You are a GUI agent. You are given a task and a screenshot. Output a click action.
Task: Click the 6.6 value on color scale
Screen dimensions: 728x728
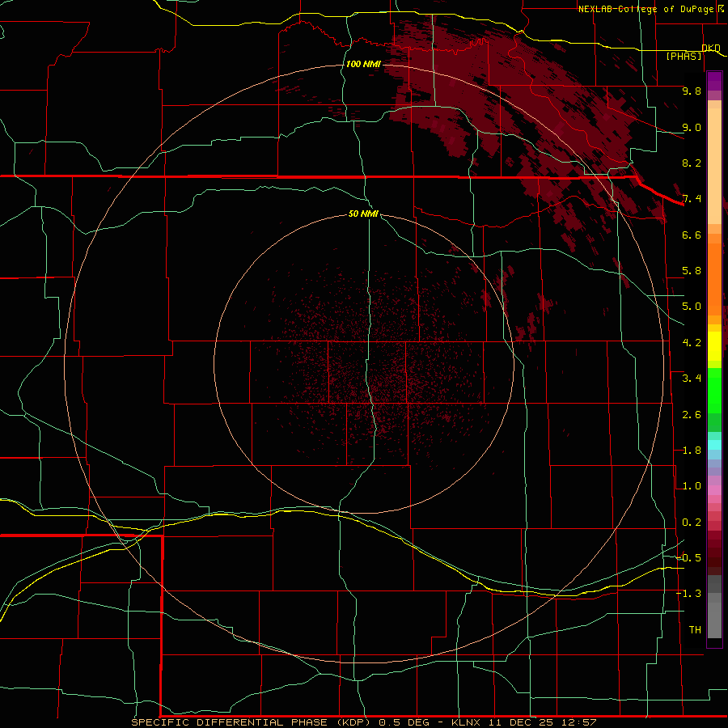click(692, 235)
